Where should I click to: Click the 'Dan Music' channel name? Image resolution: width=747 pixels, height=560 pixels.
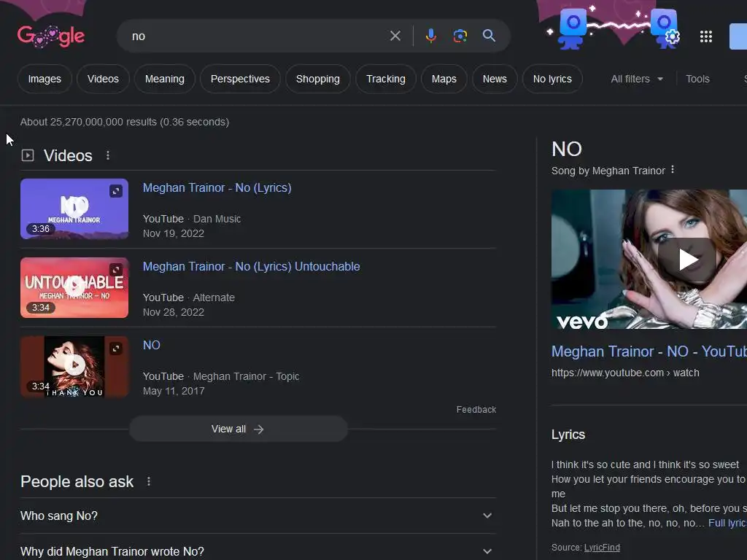click(x=217, y=219)
